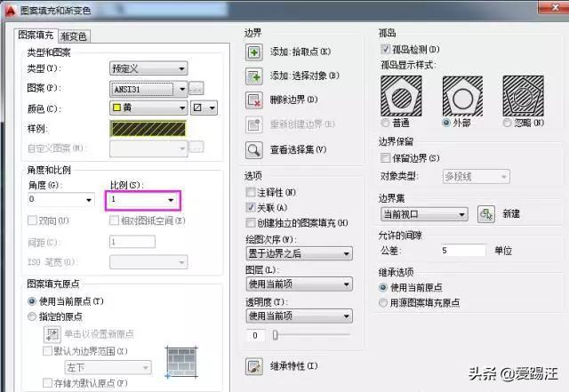Open the Color (颜色) dropdown showing yellow
This screenshot has width=569, height=392.
[148, 108]
